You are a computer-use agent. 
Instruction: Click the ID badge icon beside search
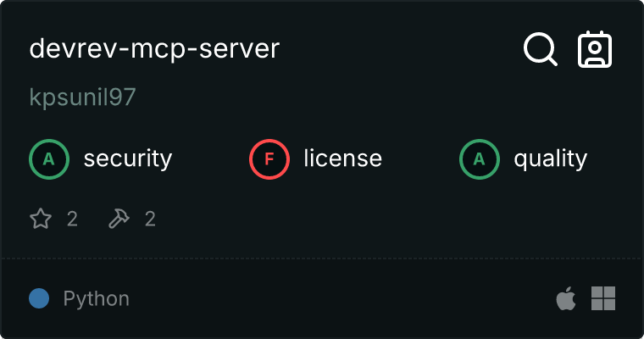click(x=595, y=49)
